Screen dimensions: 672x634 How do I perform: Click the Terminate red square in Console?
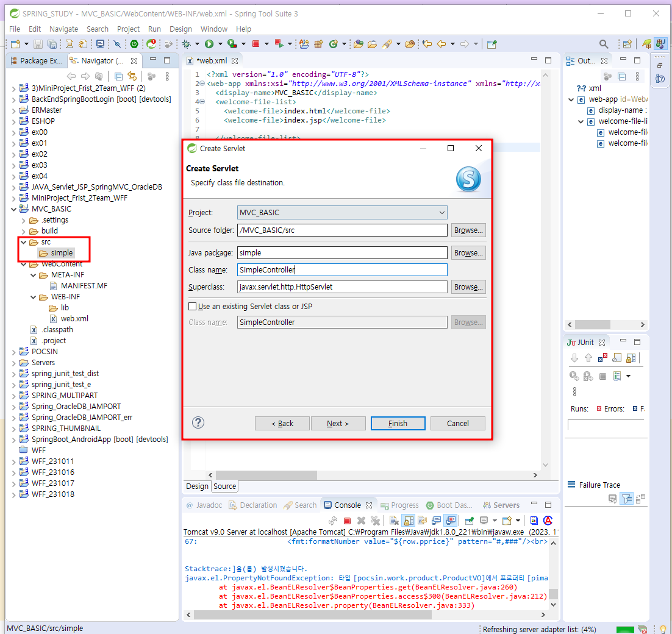tap(347, 521)
